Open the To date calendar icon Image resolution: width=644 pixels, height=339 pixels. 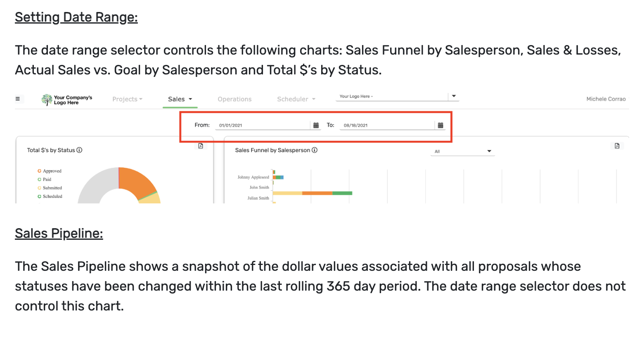point(440,125)
